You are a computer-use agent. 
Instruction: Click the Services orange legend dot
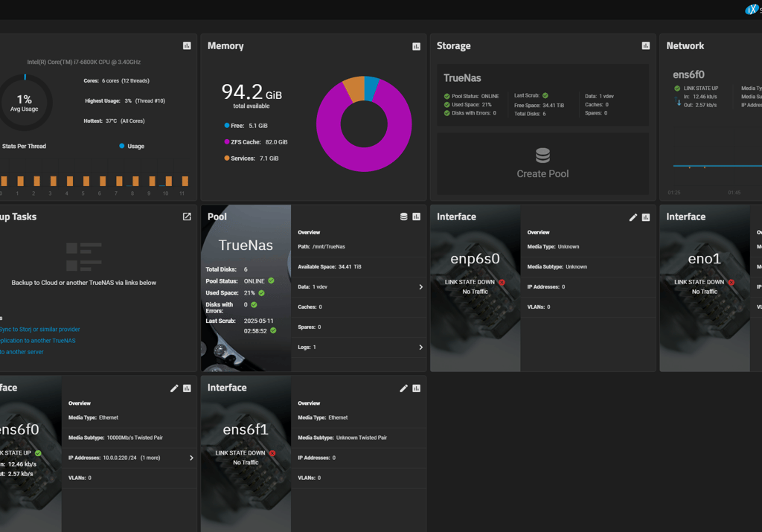[x=227, y=158]
